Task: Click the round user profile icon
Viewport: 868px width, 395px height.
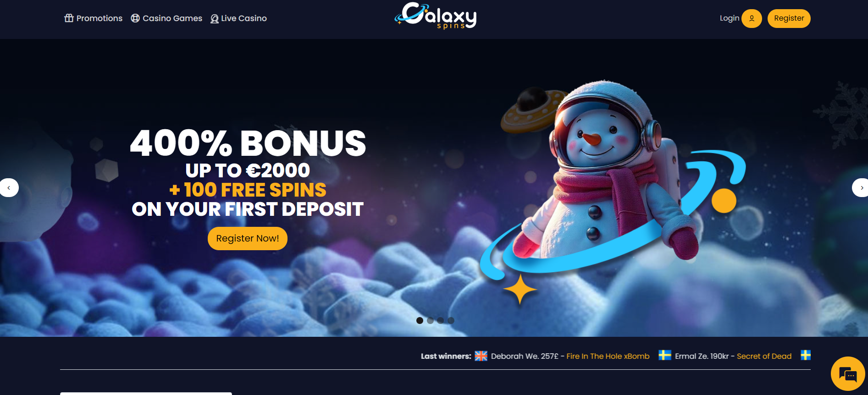Action: [x=752, y=18]
